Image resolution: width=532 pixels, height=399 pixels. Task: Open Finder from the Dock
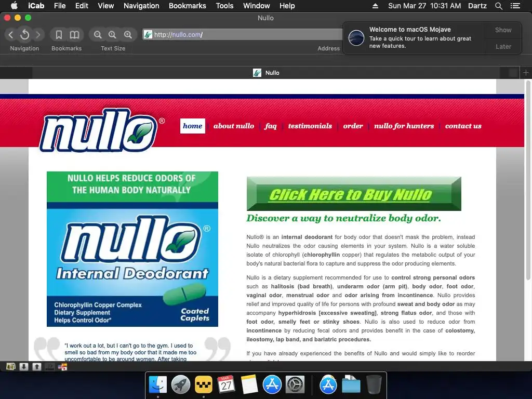pyautogui.click(x=158, y=385)
